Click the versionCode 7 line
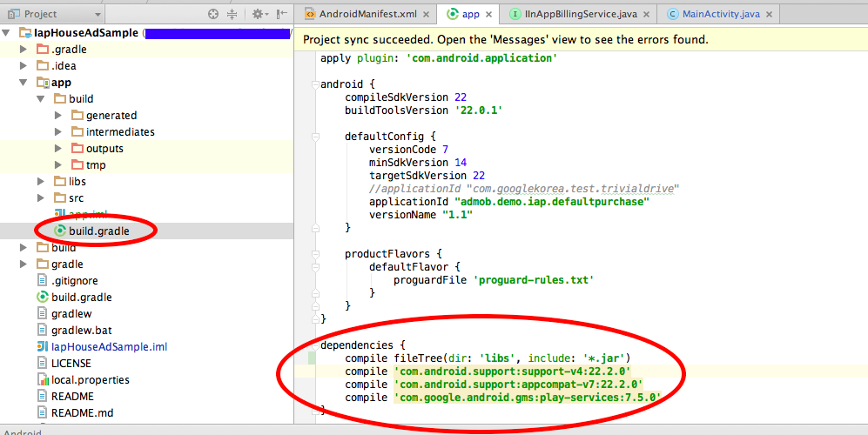Image resolution: width=868 pixels, height=435 pixels. pyautogui.click(x=408, y=150)
